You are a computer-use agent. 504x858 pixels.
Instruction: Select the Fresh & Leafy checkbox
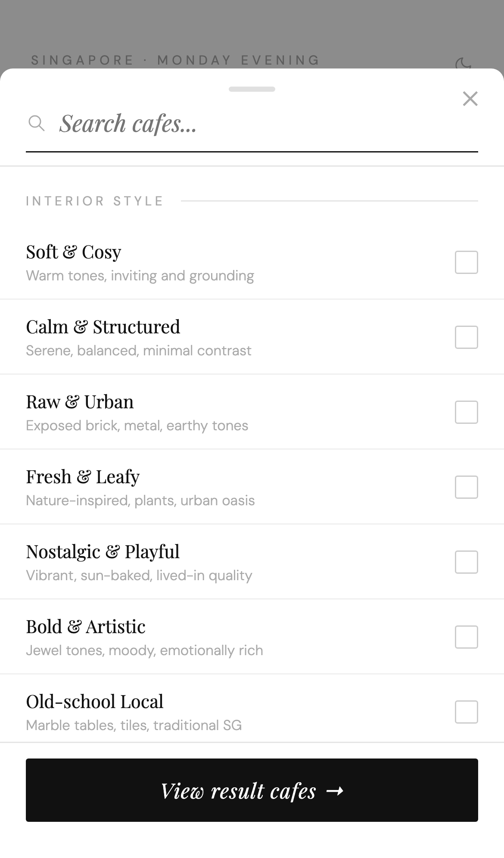click(x=466, y=487)
